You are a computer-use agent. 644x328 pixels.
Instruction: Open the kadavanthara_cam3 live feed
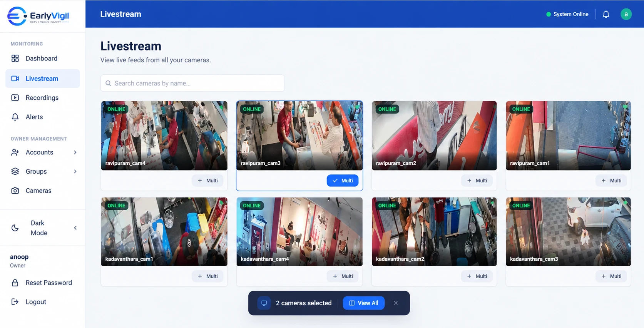(x=568, y=232)
